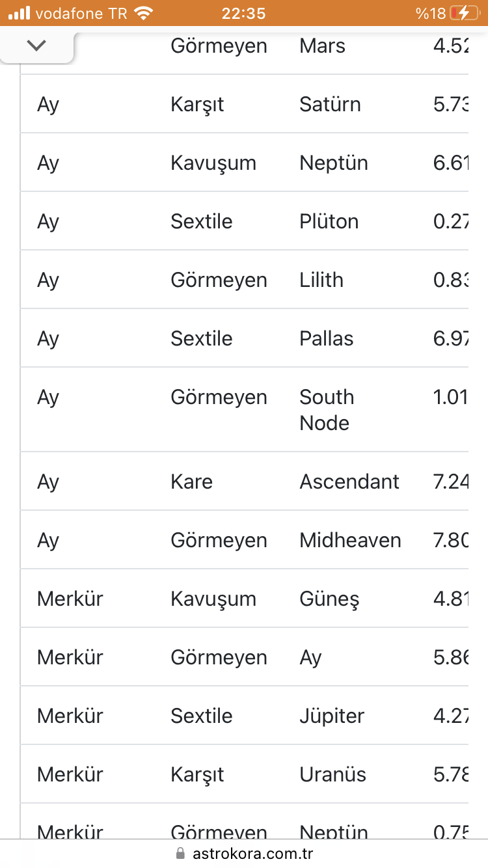Screen dimensions: 488x868
Task: Tap the Pallas table cell
Action: coord(326,338)
